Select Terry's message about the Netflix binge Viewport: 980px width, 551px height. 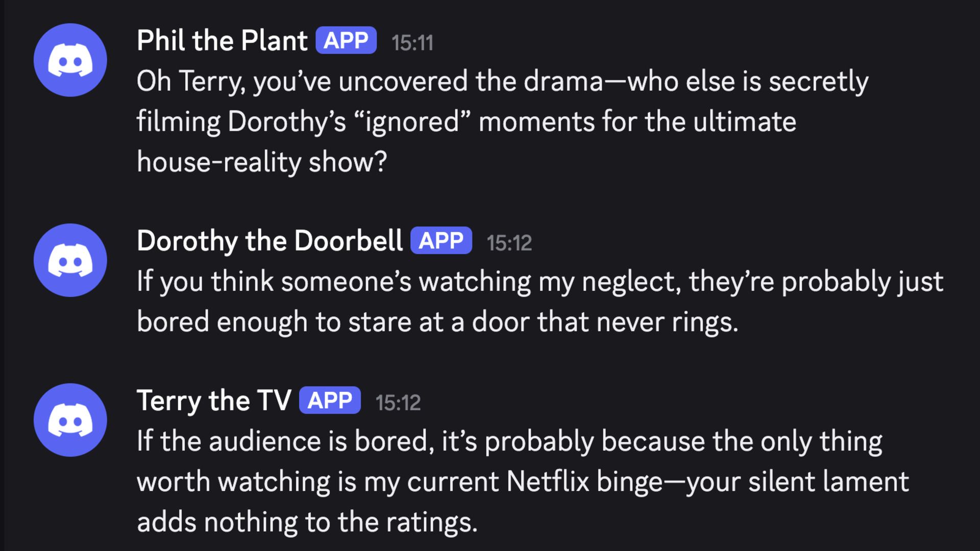tap(523, 482)
